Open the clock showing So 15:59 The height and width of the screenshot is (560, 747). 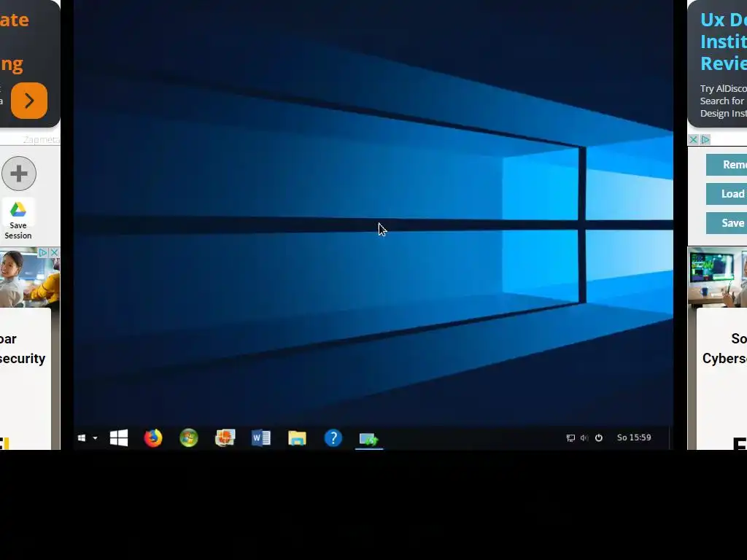pos(634,437)
